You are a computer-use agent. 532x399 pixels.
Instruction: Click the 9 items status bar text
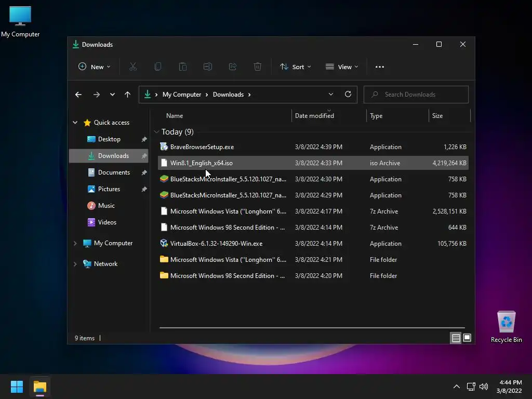click(85, 338)
